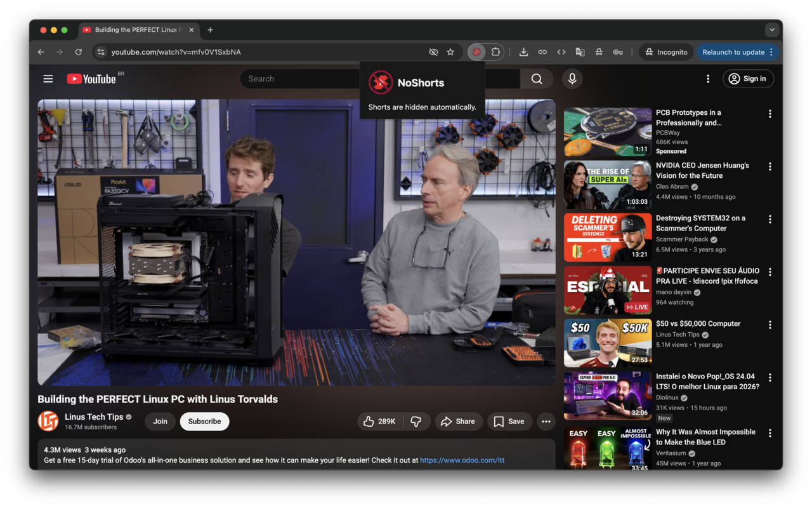Open the NVIDIA CEO Jensen Huang video thumbnail
812x508 pixels.
point(608,185)
